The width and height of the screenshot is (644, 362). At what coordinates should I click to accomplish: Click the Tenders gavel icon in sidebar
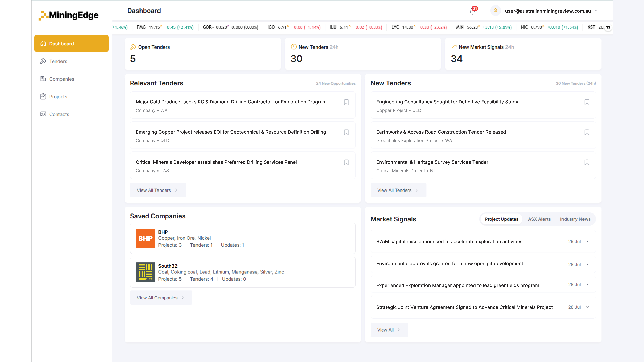tap(43, 61)
